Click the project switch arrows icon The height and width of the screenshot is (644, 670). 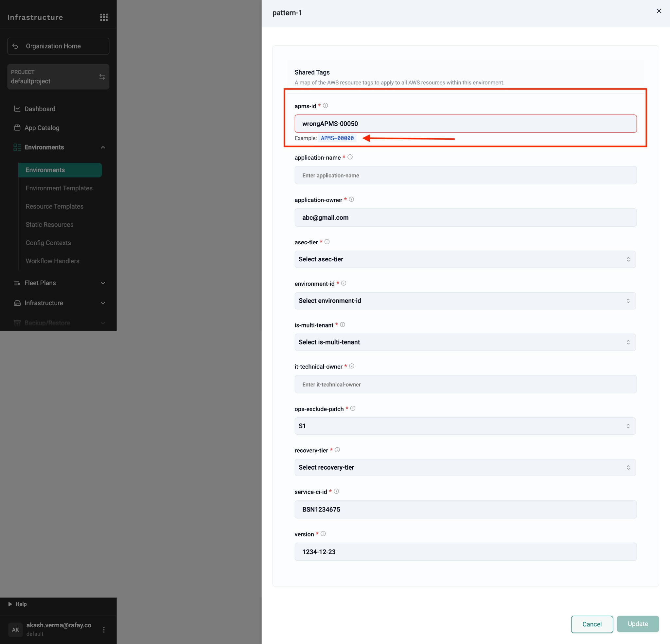click(x=102, y=77)
